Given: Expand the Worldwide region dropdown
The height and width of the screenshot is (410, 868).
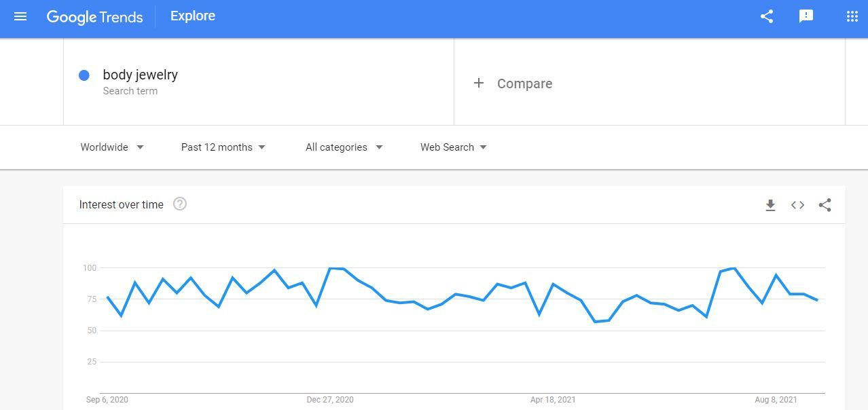Looking at the screenshot, I should pyautogui.click(x=112, y=147).
